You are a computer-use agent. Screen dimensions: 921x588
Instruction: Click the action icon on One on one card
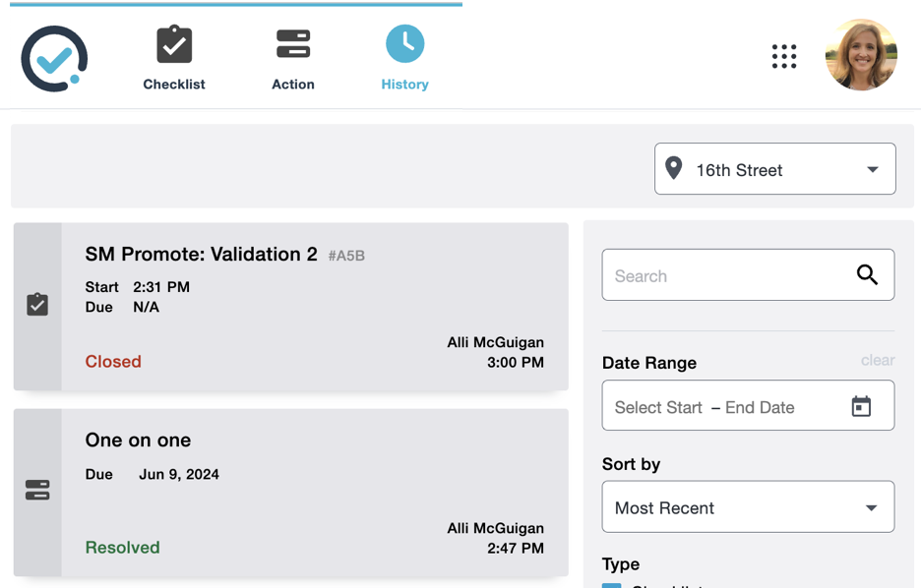click(37, 491)
